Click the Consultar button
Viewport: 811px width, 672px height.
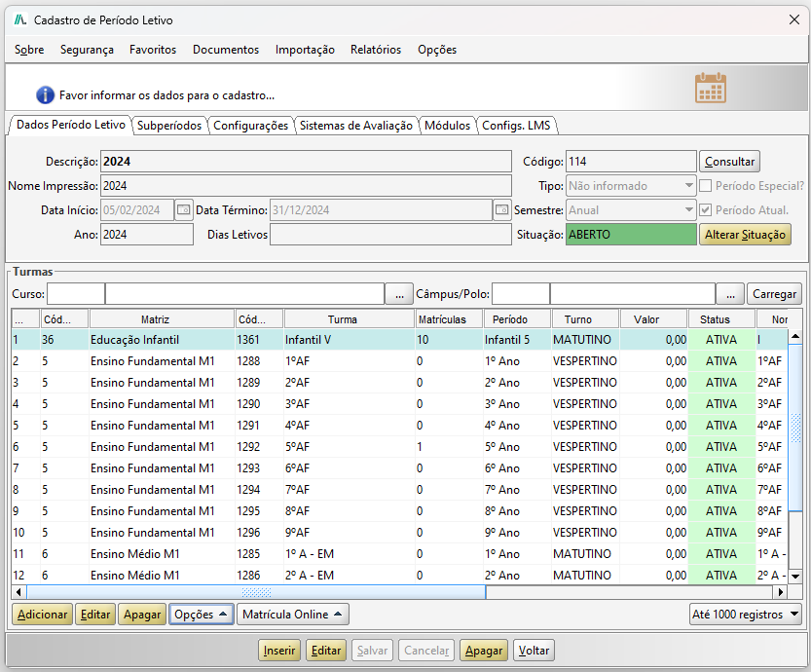[x=729, y=162]
